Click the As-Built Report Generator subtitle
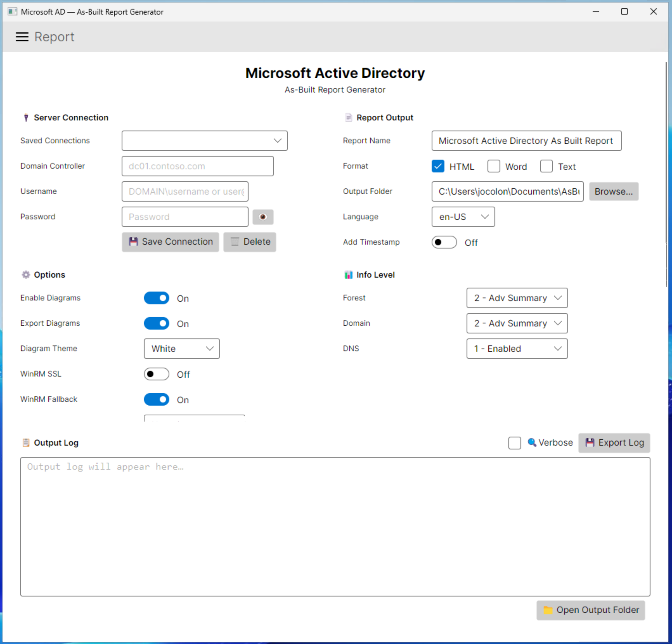Image resolution: width=672 pixels, height=644 pixels. point(335,89)
